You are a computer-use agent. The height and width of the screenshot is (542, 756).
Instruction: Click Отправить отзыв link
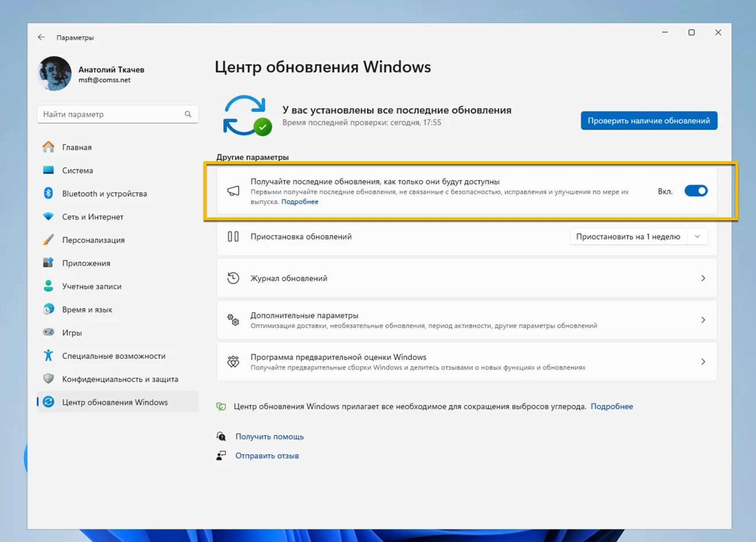[x=267, y=456]
